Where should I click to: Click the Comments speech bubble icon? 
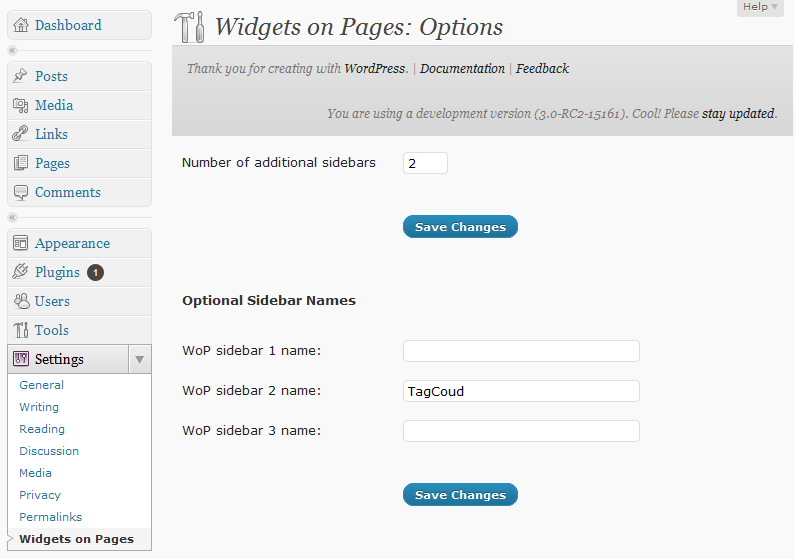[x=21, y=192]
